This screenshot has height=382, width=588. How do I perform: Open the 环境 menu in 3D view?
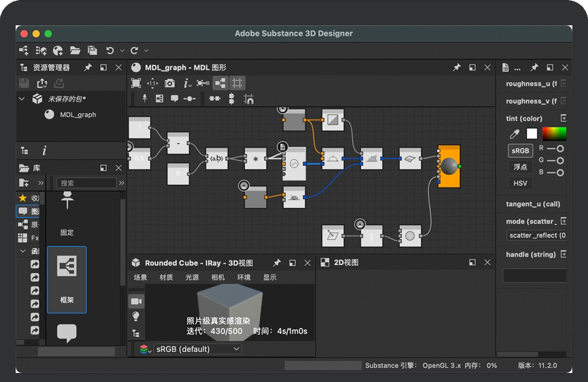pyautogui.click(x=244, y=278)
